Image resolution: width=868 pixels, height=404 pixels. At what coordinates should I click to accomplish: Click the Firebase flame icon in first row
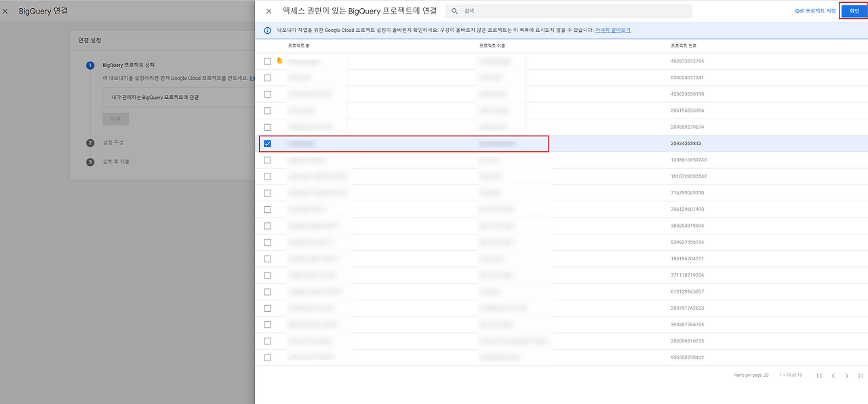pyautogui.click(x=279, y=61)
